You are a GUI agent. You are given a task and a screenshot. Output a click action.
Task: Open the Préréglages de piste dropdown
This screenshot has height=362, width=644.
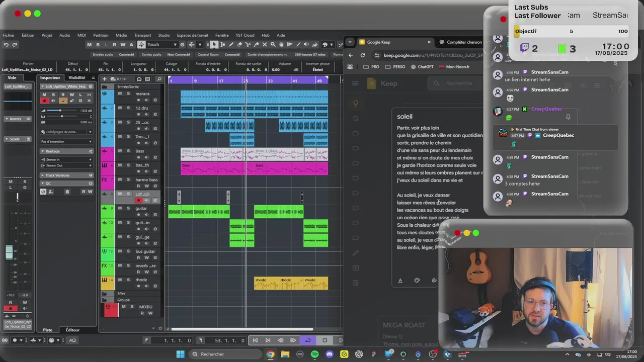pyautogui.click(x=66, y=132)
